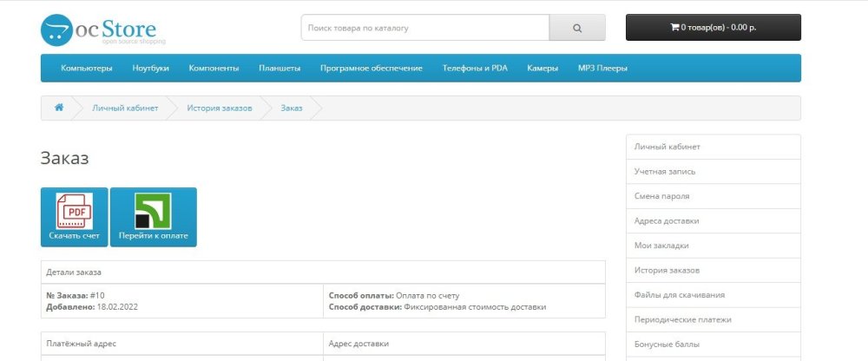Open Смена пароля in sidebar
Viewport: 868px width, 361px height.
pos(664,196)
